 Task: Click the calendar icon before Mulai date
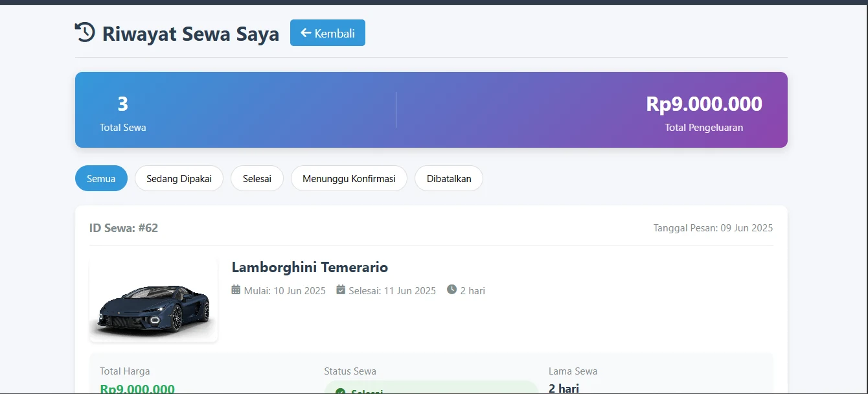click(x=236, y=290)
